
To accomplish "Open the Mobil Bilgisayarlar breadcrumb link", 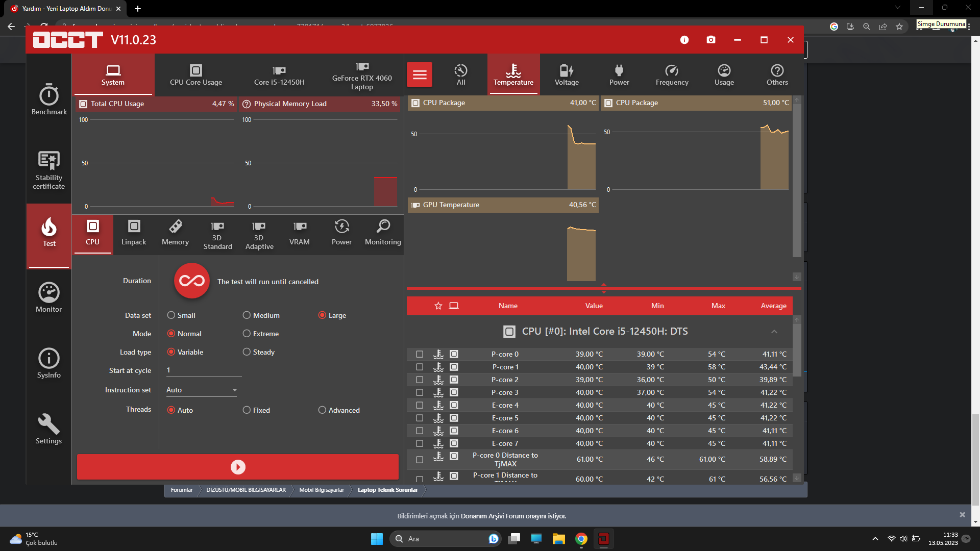I will click(322, 490).
